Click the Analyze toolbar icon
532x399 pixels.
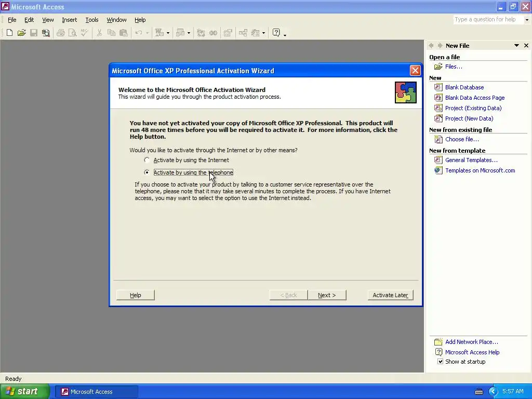point(180,33)
